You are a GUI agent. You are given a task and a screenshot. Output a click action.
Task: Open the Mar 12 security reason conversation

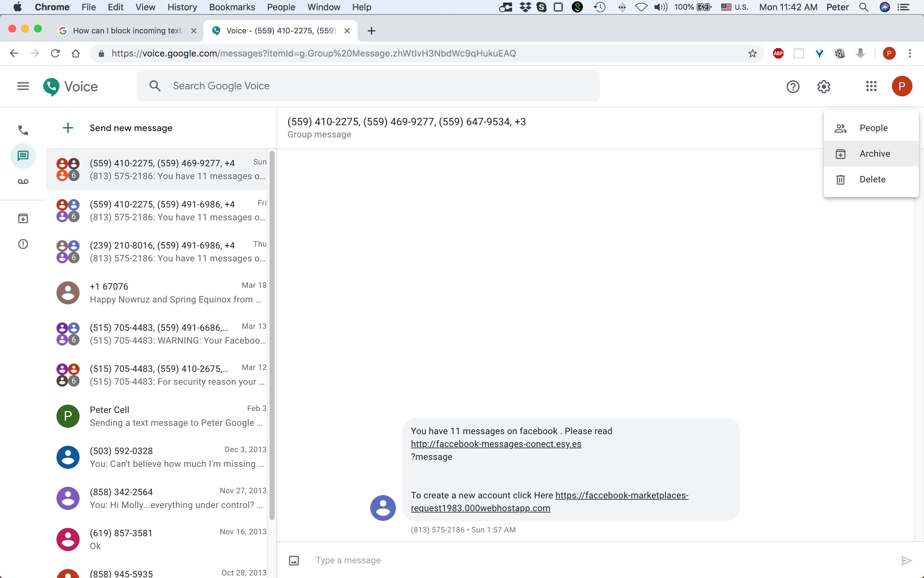point(157,375)
